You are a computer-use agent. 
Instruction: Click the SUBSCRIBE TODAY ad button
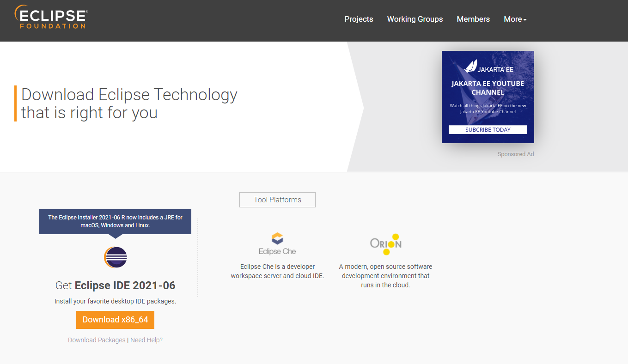pos(488,130)
